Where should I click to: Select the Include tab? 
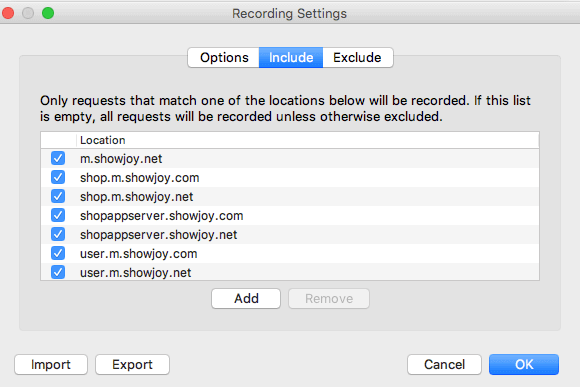tap(291, 57)
